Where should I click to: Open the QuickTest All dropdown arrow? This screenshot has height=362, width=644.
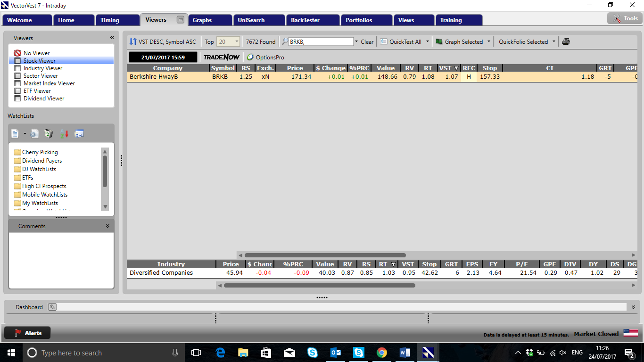[x=428, y=41]
